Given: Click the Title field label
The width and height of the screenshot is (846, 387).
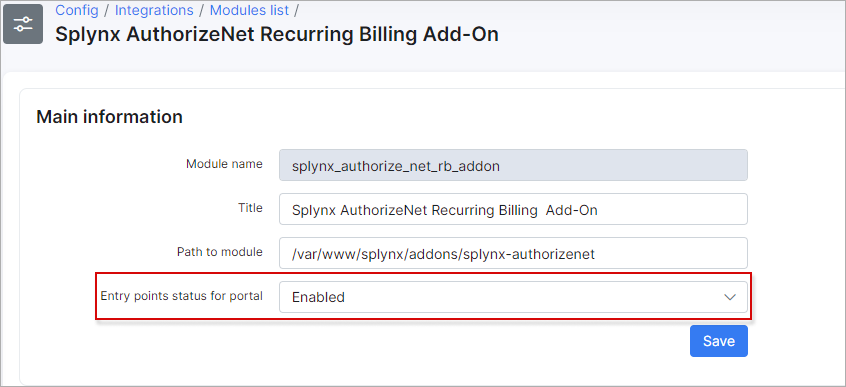Looking at the screenshot, I should point(250,208).
